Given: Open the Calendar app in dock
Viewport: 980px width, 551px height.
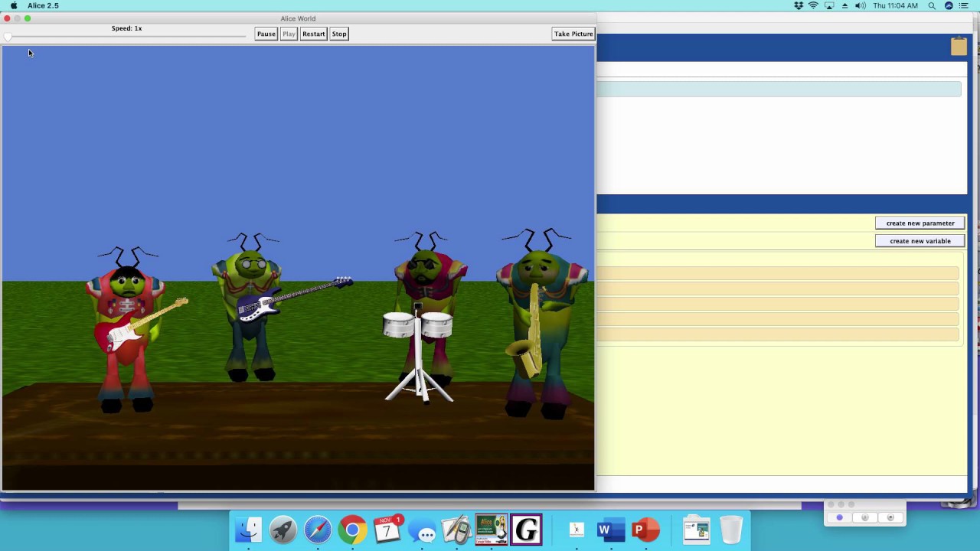Looking at the screenshot, I should tap(387, 530).
